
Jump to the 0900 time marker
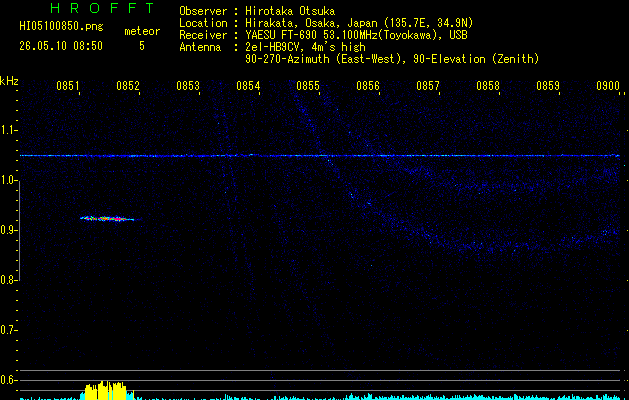pos(608,85)
